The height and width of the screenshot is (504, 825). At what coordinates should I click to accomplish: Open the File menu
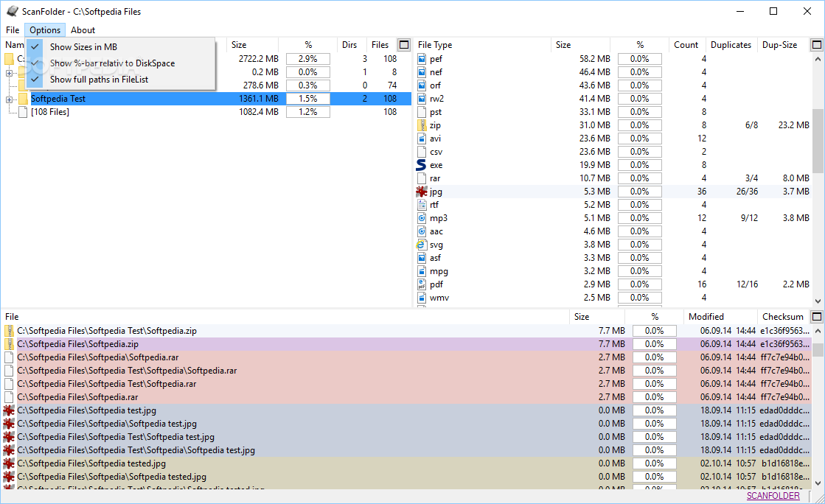[13, 30]
